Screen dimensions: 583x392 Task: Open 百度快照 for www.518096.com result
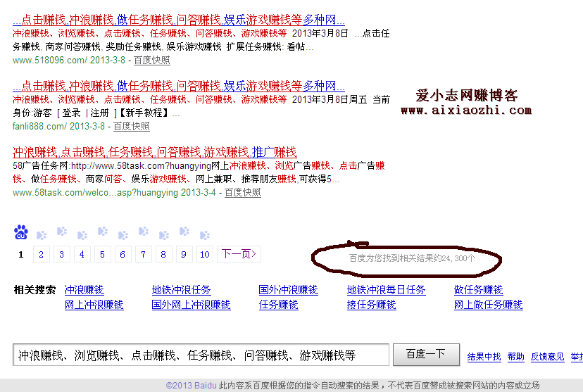(x=151, y=61)
